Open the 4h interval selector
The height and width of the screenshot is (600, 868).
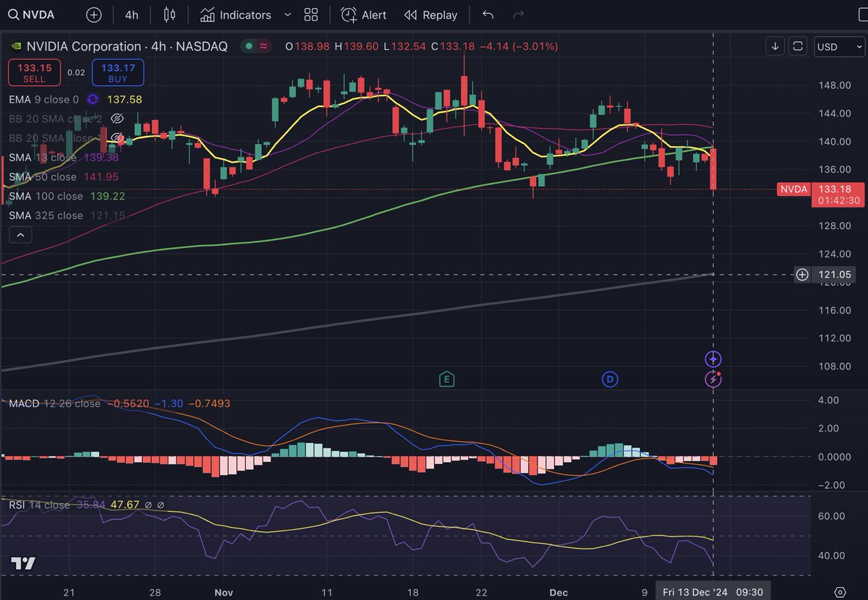[x=132, y=14]
